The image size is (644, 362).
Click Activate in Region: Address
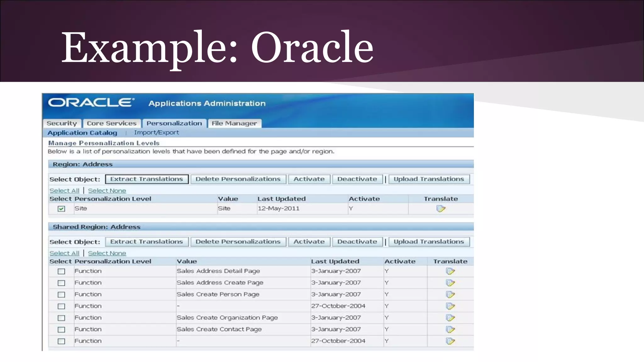coord(309,179)
